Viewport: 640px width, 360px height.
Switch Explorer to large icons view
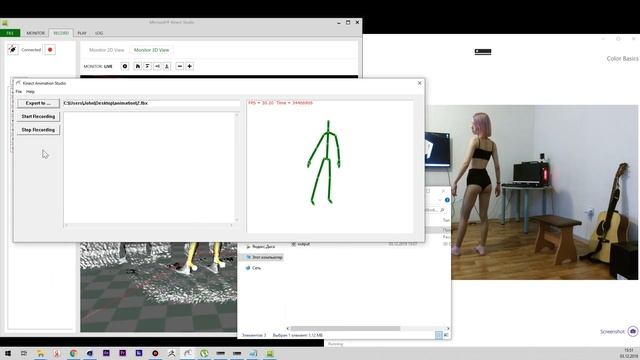pos(446,335)
